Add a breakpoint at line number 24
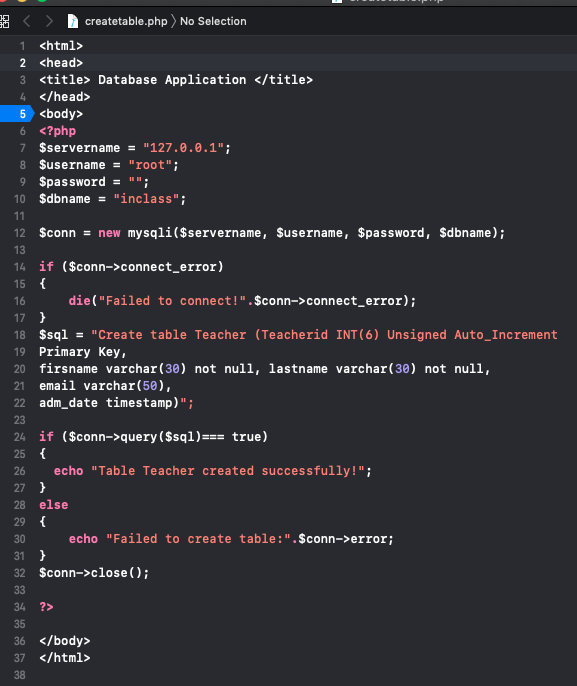577x686 pixels. coord(20,437)
